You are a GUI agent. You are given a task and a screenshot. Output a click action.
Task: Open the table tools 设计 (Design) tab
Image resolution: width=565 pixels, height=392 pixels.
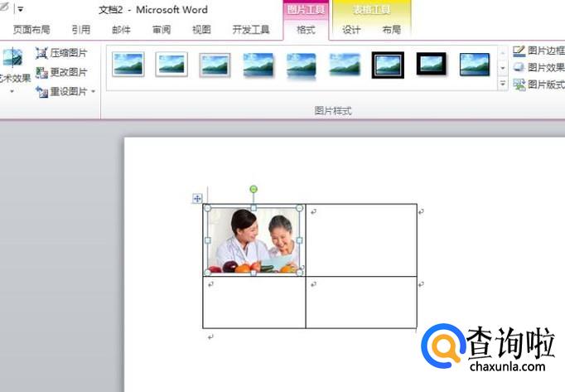pos(351,30)
